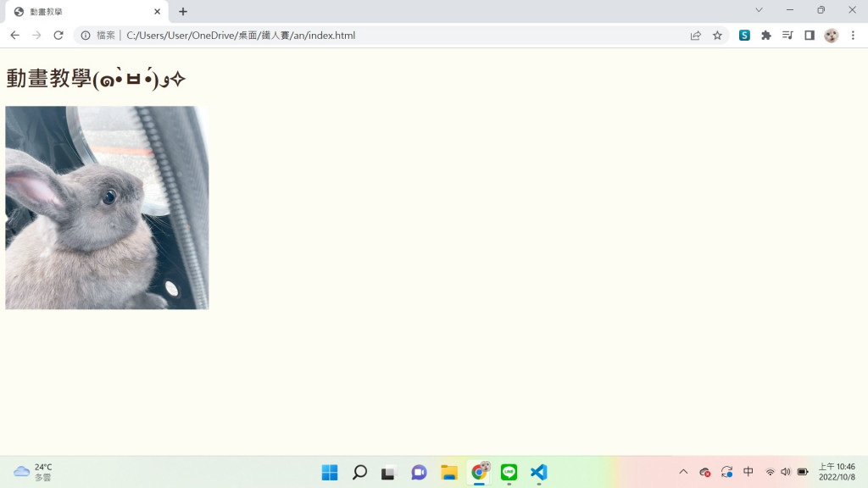868x488 pixels.
Task: Reload the current page
Action: coord(58,36)
